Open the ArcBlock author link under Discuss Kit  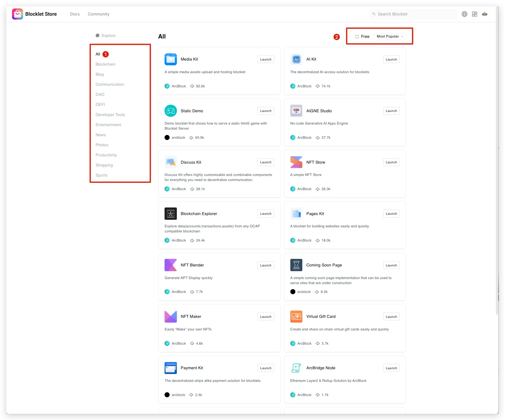point(178,189)
